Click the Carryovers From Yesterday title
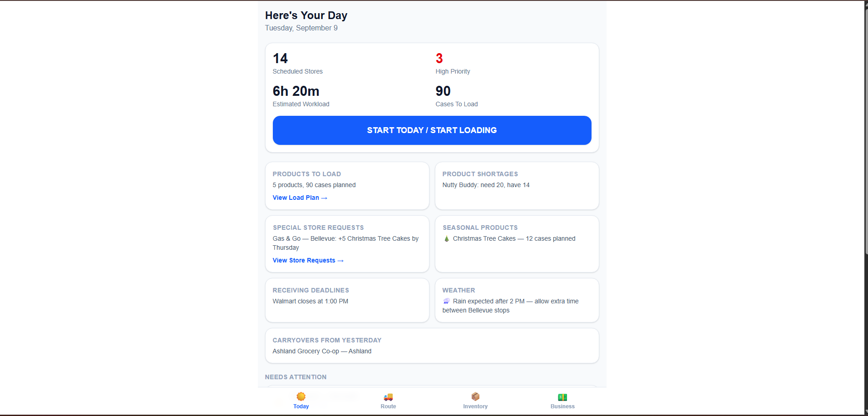The width and height of the screenshot is (868, 416). (327, 340)
